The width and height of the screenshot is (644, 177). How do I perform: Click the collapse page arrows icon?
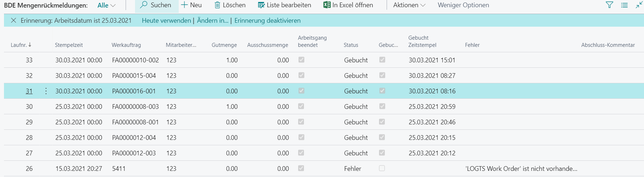639,5
